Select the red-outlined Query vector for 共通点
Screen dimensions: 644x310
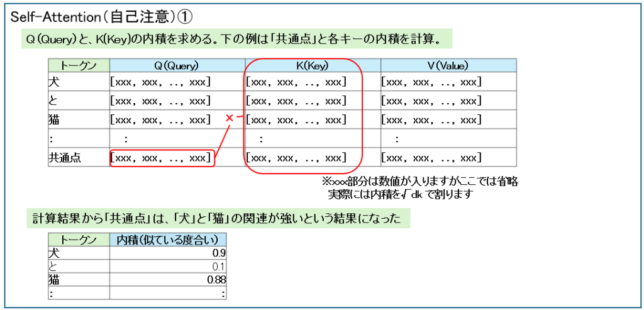tap(161, 157)
